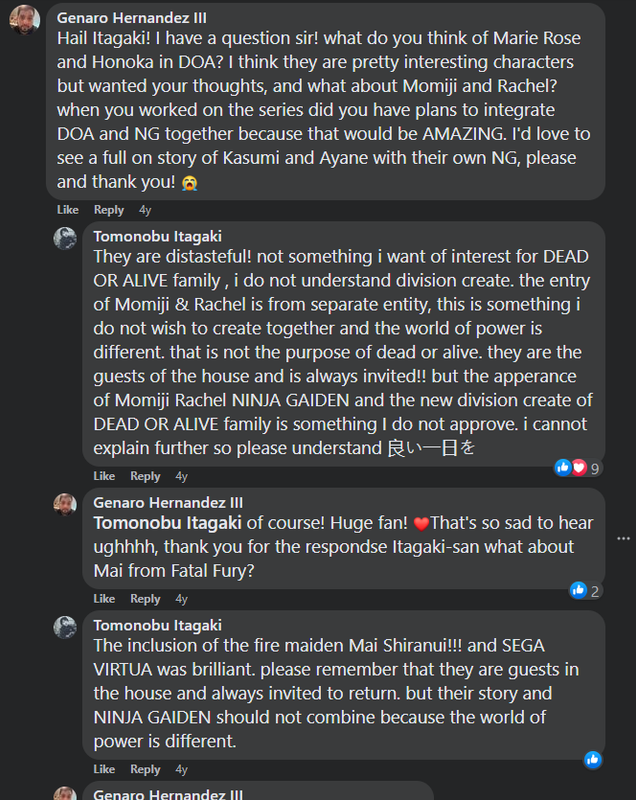
Task: Click the Genaro Hernandez III name at top
Action: (x=132, y=18)
